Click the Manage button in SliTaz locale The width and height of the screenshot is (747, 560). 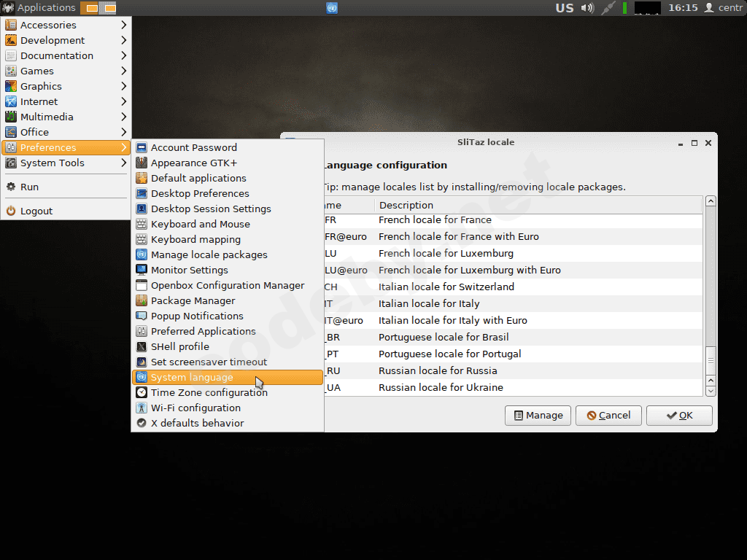click(x=538, y=415)
